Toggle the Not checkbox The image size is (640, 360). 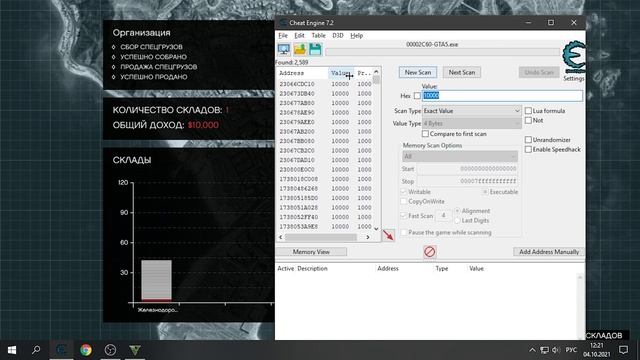[528, 120]
